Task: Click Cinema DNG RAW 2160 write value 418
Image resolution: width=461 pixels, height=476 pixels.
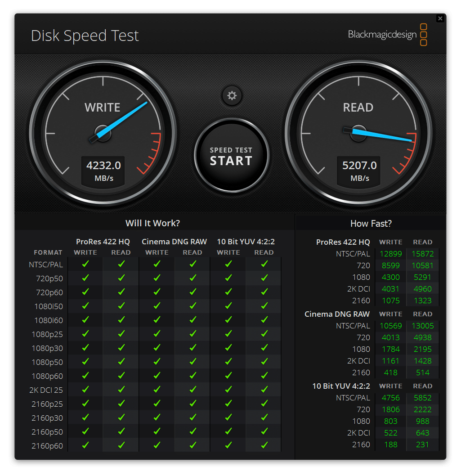Action: [390, 373]
